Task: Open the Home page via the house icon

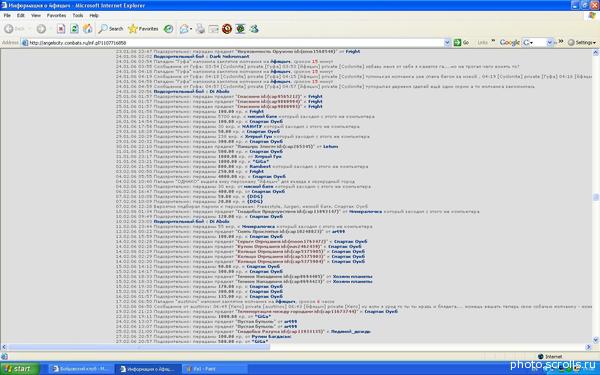Action: click(88, 29)
